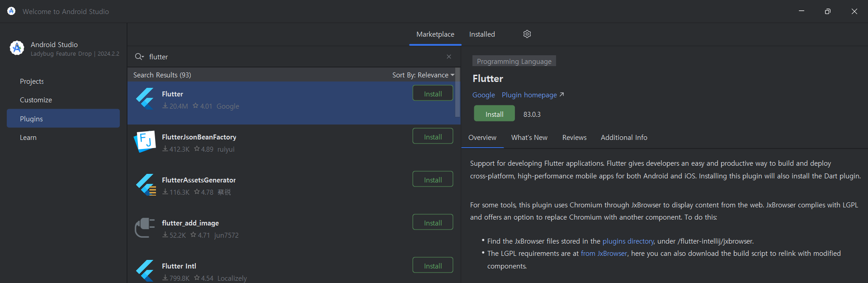Click the green Install button in details pane
The width and height of the screenshot is (868, 283).
494,114
